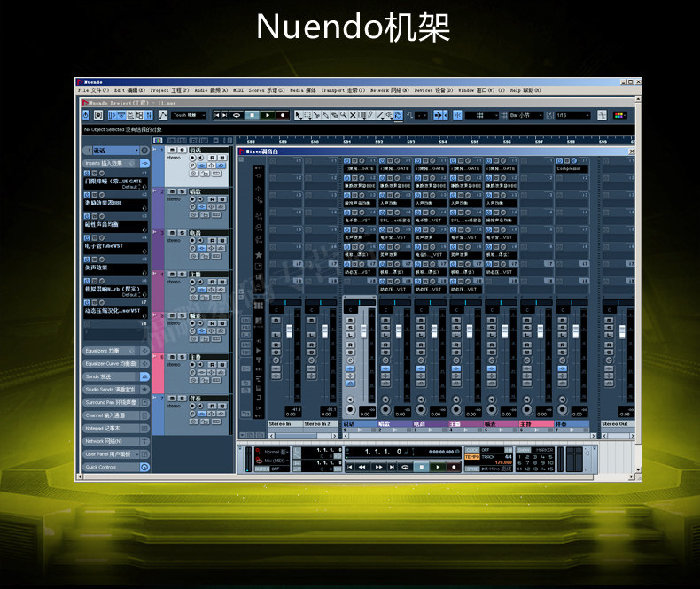
Task: Open the snap type grid dropdown
Action: (x=482, y=115)
